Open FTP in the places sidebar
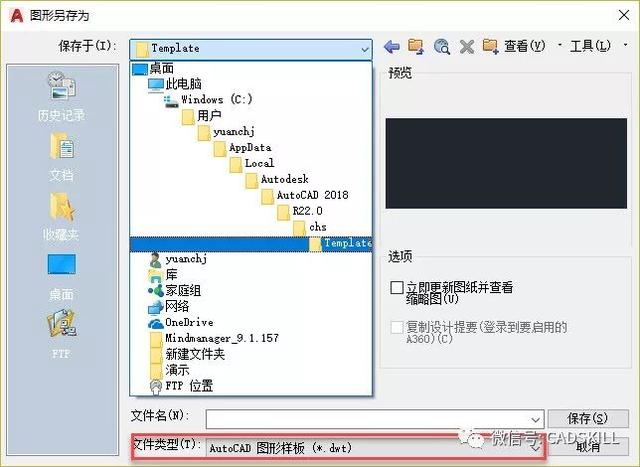 [61, 335]
